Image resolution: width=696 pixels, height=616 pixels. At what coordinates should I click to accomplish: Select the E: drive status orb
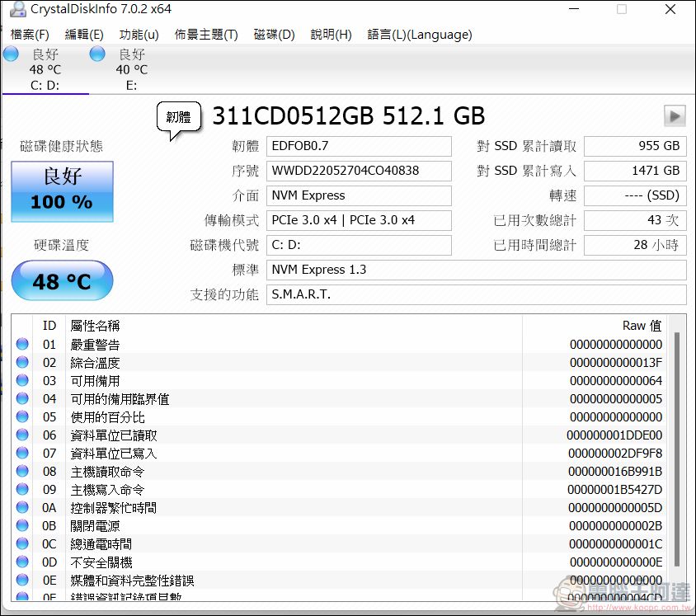coord(97,54)
